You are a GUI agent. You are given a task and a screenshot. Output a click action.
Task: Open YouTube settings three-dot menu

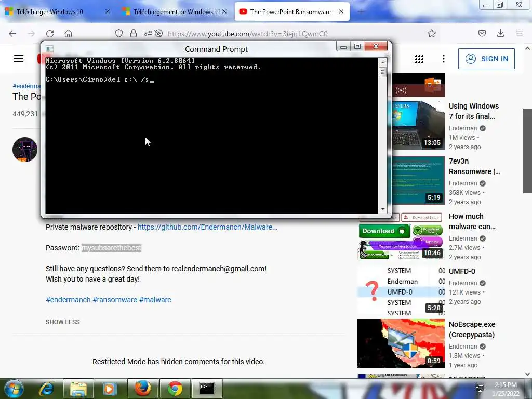(444, 59)
